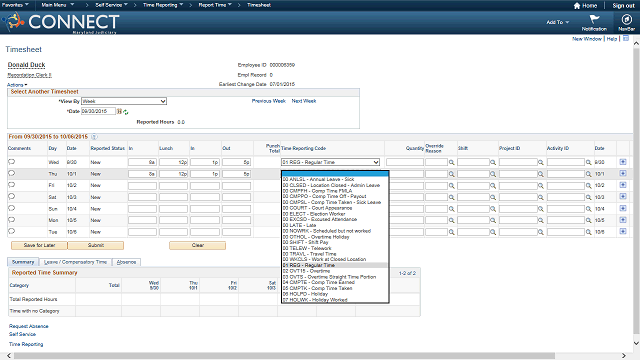Open the Notification flag icon
The image size is (640, 360).
pyautogui.click(x=594, y=19)
